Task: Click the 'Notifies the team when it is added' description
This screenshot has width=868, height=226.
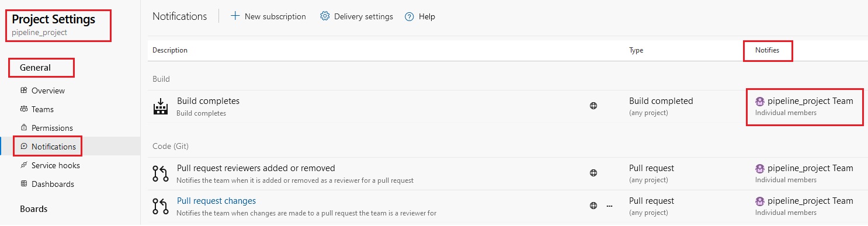Action: [x=295, y=180]
